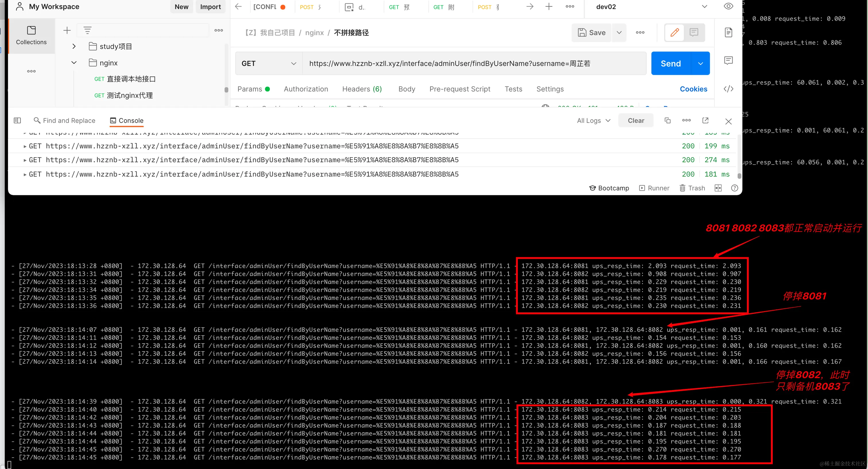Click the console vertical scrollbar
The width and height of the screenshot is (868, 469).
pyautogui.click(x=739, y=176)
